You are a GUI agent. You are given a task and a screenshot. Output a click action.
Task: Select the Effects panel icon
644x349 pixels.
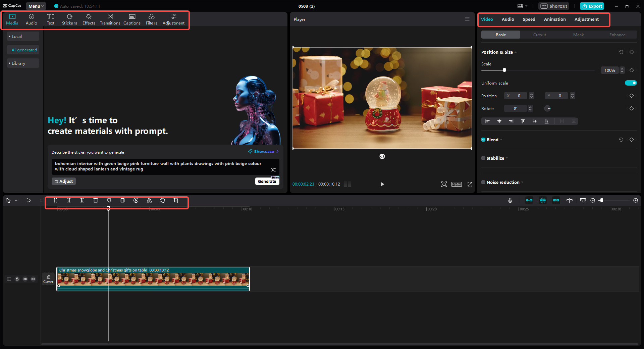click(89, 19)
